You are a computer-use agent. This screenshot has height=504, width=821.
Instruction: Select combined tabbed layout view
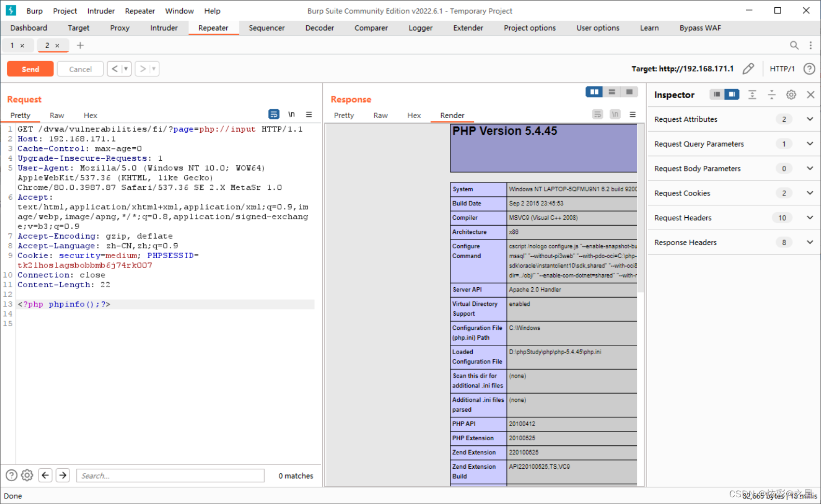[629, 92]
